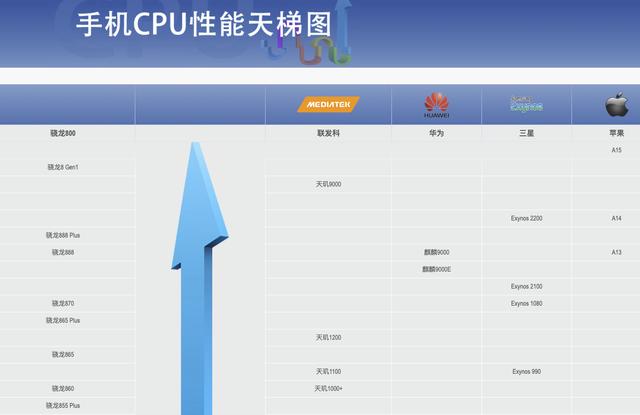Select the Exynos 1080 cell

[526, 303]
